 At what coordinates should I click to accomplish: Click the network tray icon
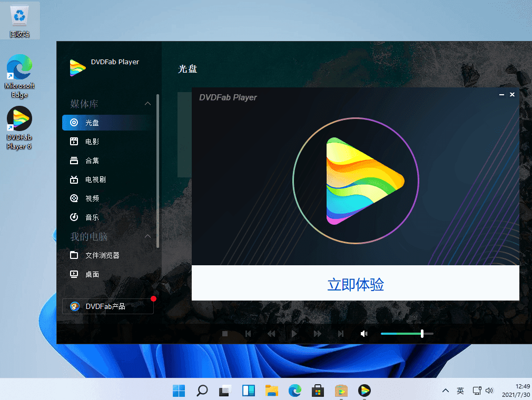477,391
